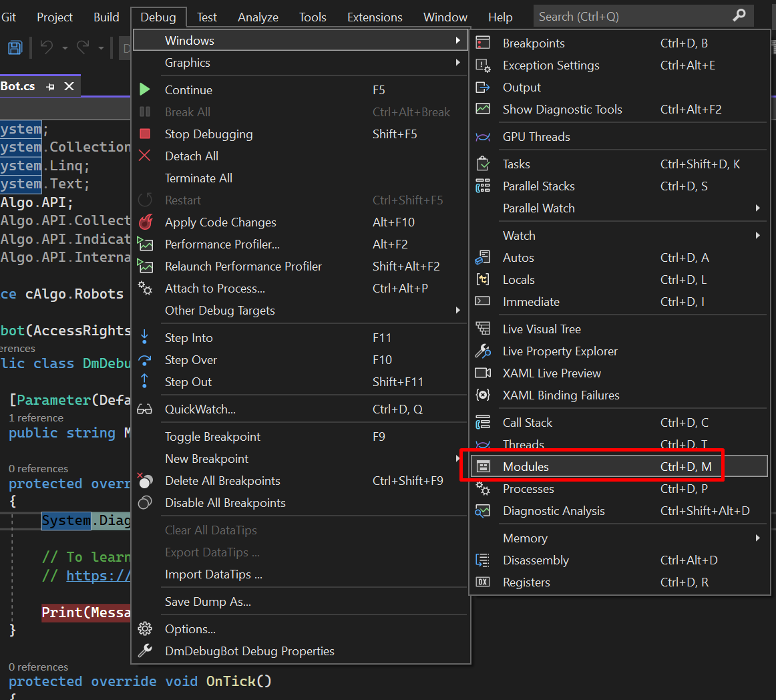Click the Detach All red X icon
Screen dimensions: 776x700
(144, 156)
